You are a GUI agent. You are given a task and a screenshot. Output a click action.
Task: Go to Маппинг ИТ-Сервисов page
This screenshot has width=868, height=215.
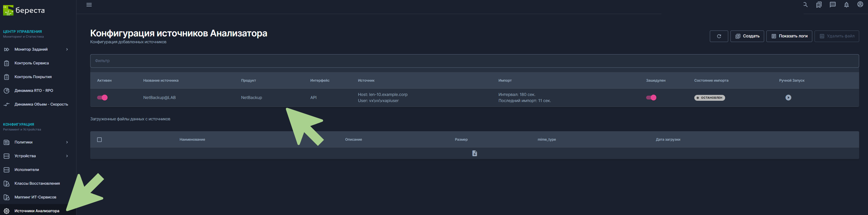35,197
